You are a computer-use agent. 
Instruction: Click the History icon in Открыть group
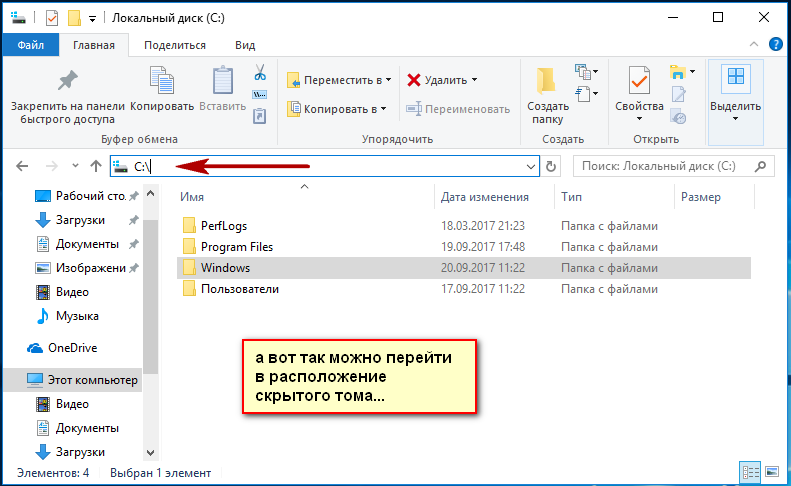(678, 118)
